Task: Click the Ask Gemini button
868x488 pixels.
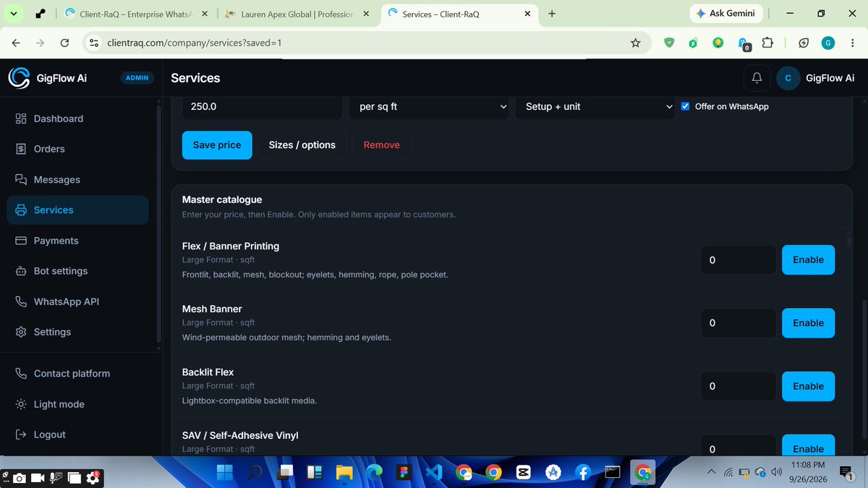Action: click(725, 14)
